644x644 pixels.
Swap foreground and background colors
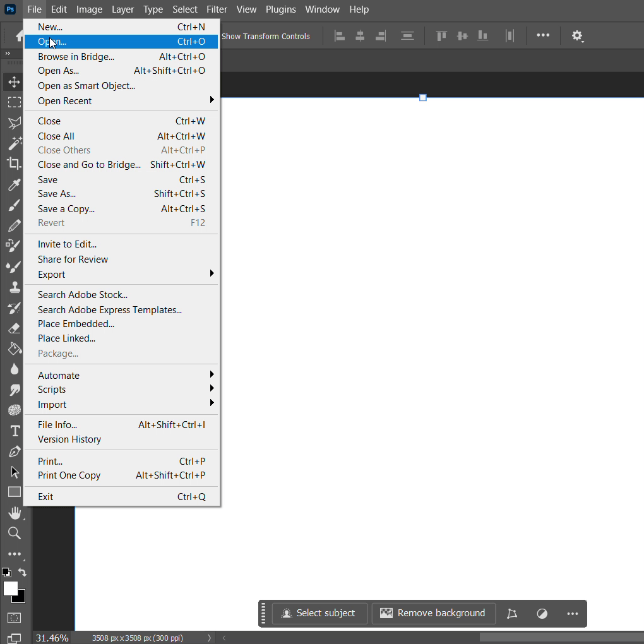coord(22,572)
